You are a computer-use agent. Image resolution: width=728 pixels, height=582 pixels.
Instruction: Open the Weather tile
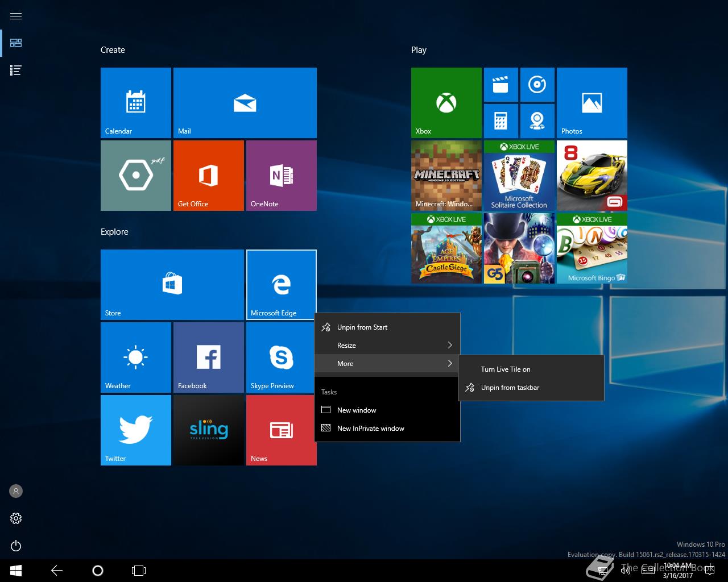[x=136, y=357]
